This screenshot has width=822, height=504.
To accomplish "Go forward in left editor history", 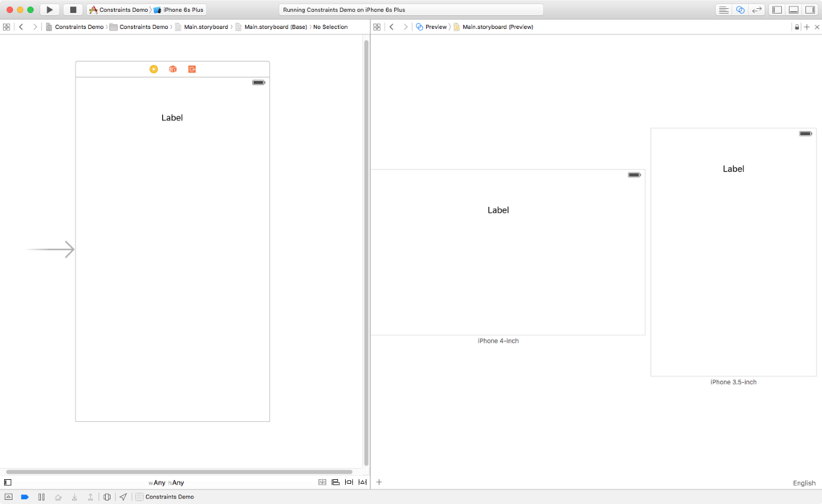I will coord(35,26).
